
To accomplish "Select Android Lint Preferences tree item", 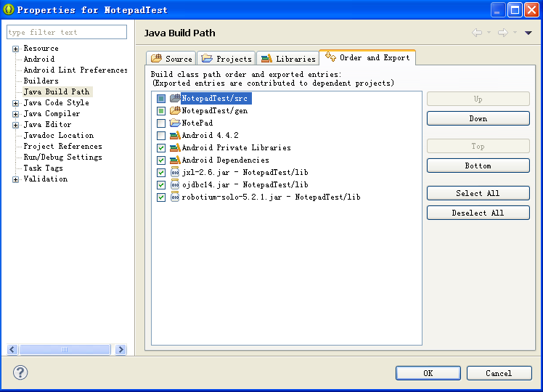I will (x=75, y=70).
